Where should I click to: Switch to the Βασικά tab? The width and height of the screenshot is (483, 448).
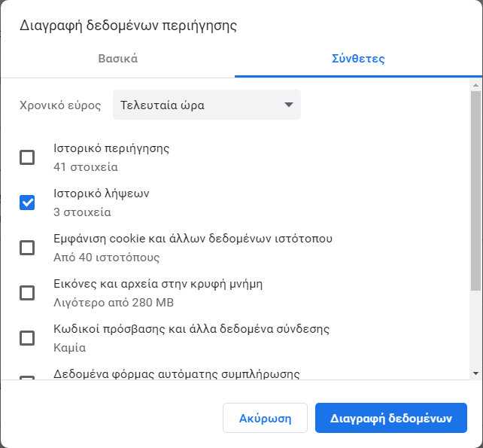(117, 59)
